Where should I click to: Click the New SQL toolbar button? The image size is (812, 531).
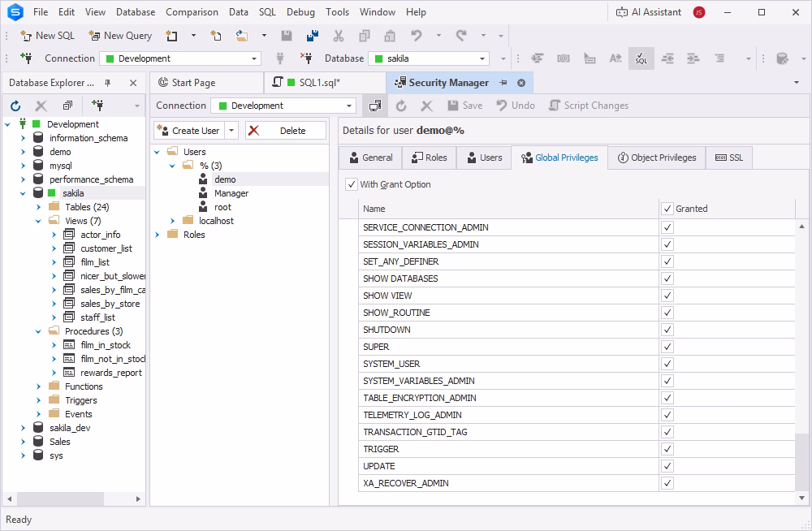[x=48, y=36]
